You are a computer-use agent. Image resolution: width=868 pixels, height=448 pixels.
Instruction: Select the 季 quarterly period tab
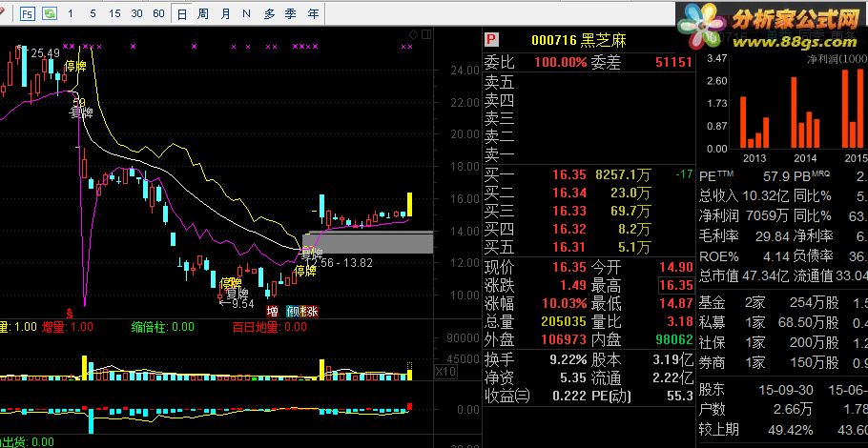291,14
